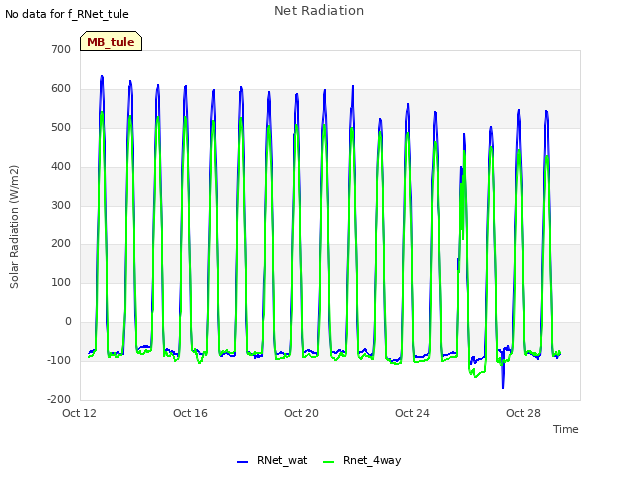Click the 100 y-axis tick label
This screenshot has width=640, height=480.
61,282
